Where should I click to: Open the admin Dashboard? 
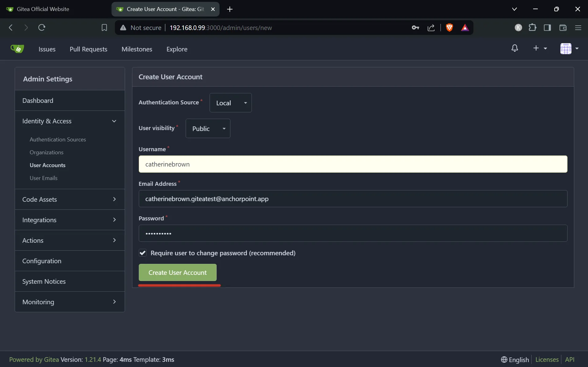70,100
